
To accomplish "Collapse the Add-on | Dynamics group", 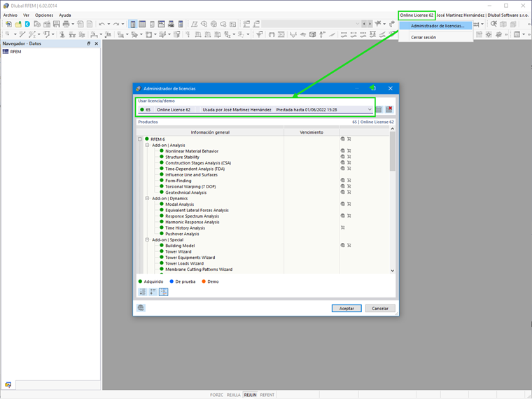I will pyautogui.click(x=147, y=199).
